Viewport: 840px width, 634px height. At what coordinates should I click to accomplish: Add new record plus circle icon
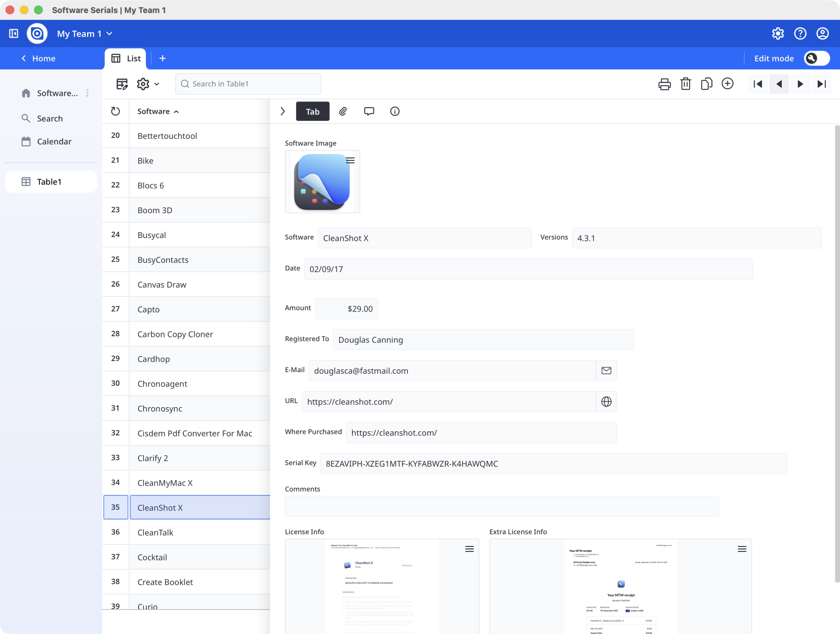[x=727, y=84]
